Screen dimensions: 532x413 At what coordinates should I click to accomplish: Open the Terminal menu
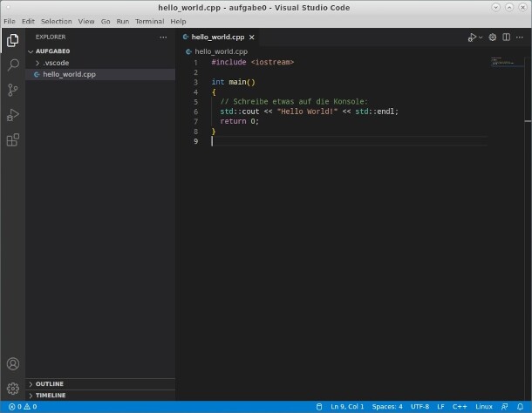(x=150, y=22)
